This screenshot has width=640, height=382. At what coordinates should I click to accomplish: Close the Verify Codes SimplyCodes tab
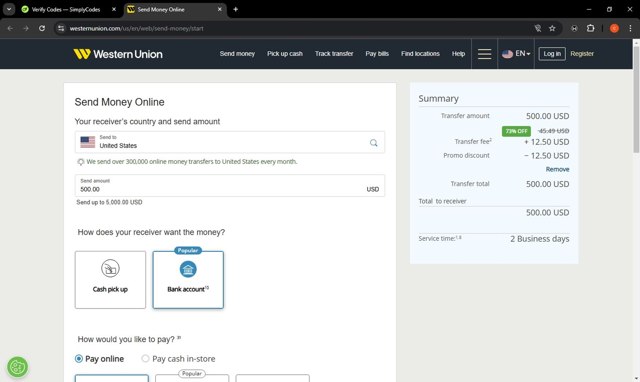[x=114, y=9]
